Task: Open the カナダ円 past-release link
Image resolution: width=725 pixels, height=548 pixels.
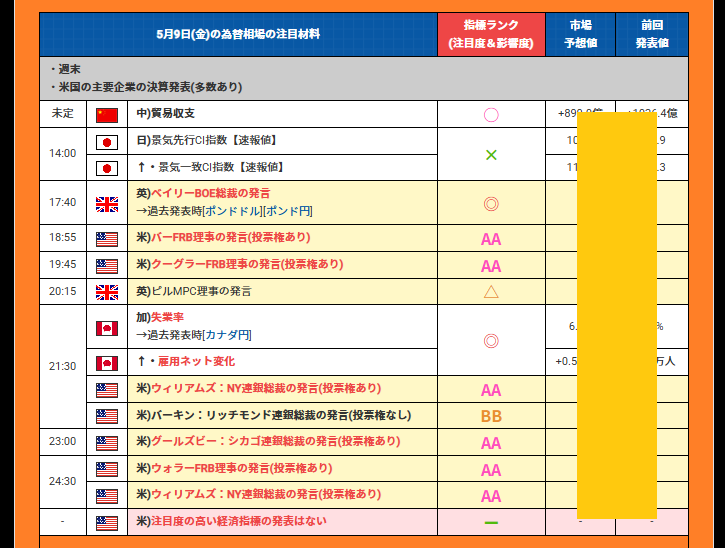Action: (x=227, y=335)
